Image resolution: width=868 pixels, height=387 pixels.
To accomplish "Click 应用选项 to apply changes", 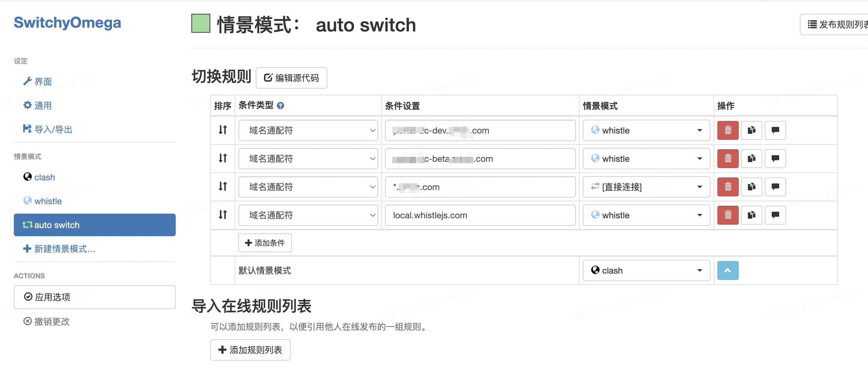I will click(x=95, y=297).
